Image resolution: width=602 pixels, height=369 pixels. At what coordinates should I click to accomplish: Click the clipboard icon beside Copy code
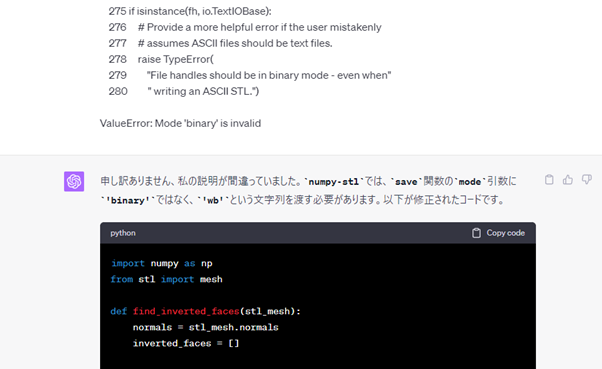[x=476, y=233]
